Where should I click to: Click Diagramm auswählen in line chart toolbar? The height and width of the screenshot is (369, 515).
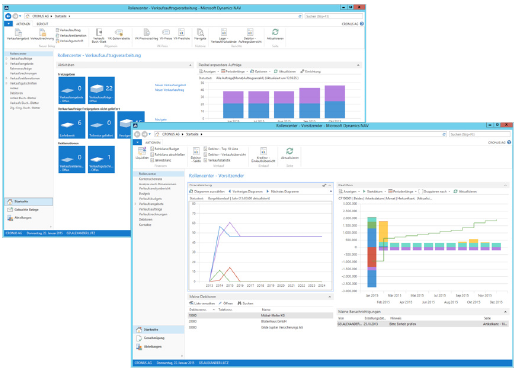click(207, 191)
